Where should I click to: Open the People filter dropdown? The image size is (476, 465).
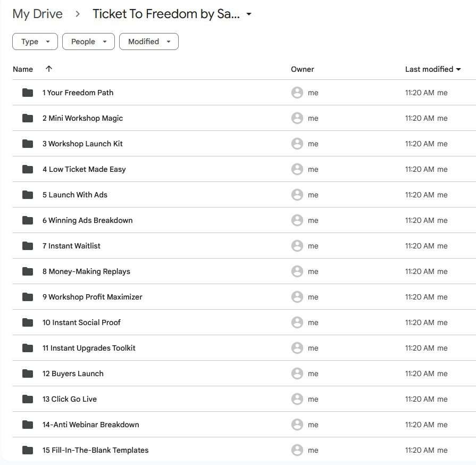click(x=88, y=41)
